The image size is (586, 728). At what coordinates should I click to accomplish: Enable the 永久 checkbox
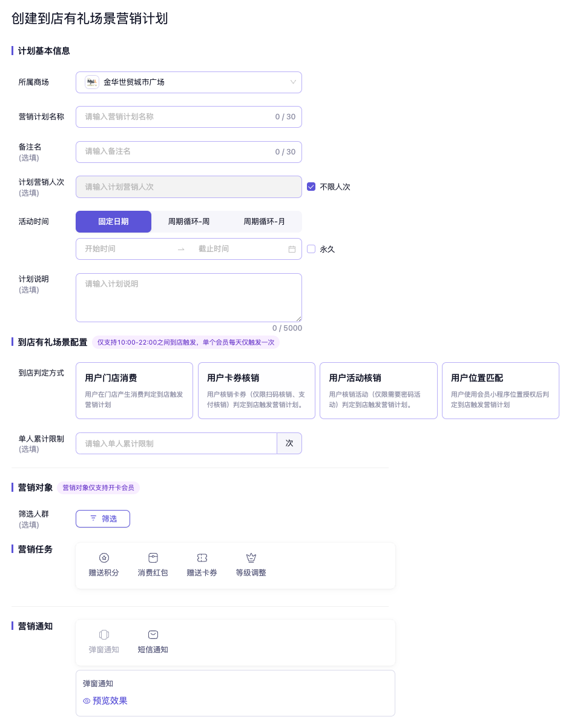tap(311, 249)
